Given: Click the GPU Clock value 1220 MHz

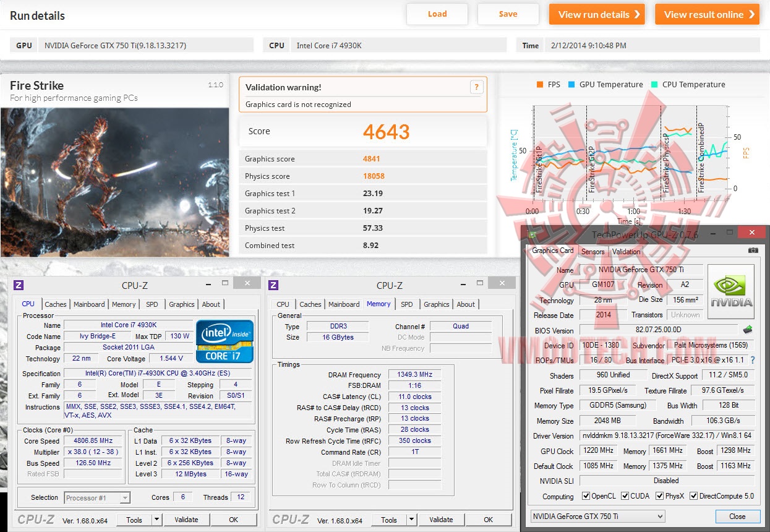Looking at the screenshot, I should point(598,451).
